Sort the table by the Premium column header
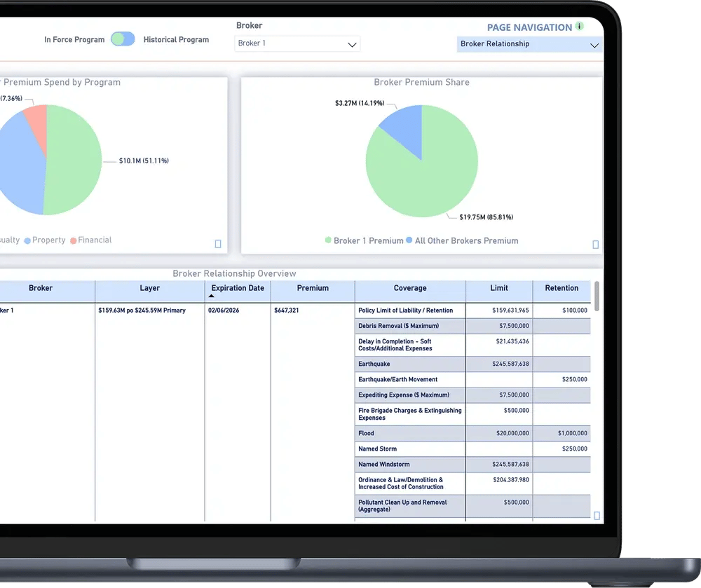The width and height of the screenshot is (701, 588). coord(313,288)
